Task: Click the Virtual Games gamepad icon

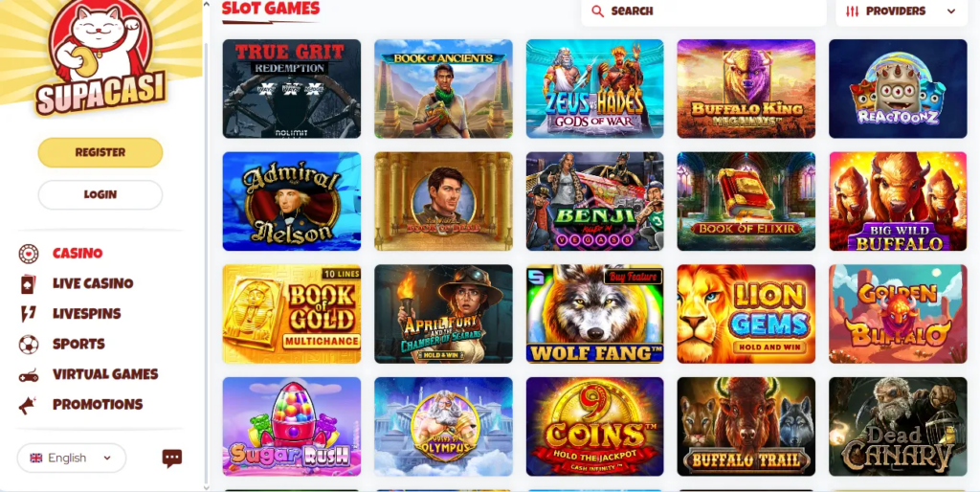Action: tap(28, 374)
